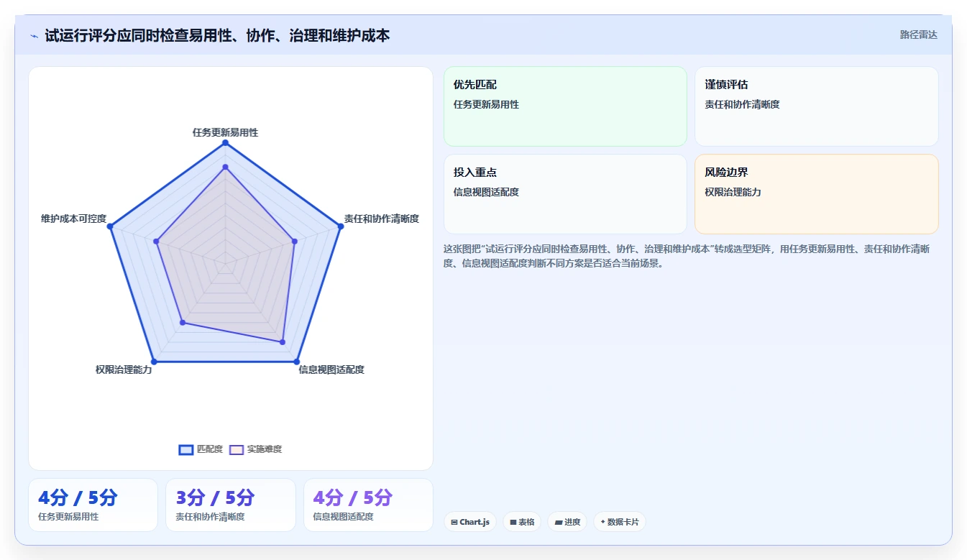Click the 4分 / 5分 任务更新易用性 score card
The height and width of the screenshot is (560, 967).
[93, 505]
